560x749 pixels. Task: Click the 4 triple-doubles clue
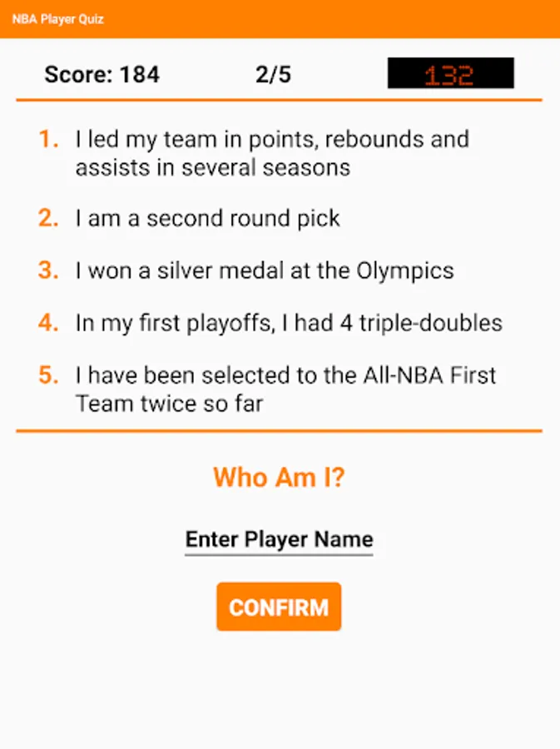click(289, 323)
